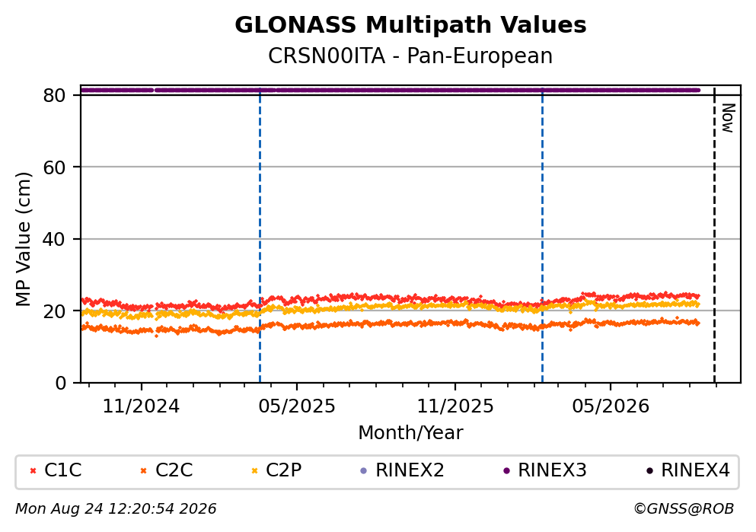Click the C1C legend entry
756x532 pixels.
point(56,470)
